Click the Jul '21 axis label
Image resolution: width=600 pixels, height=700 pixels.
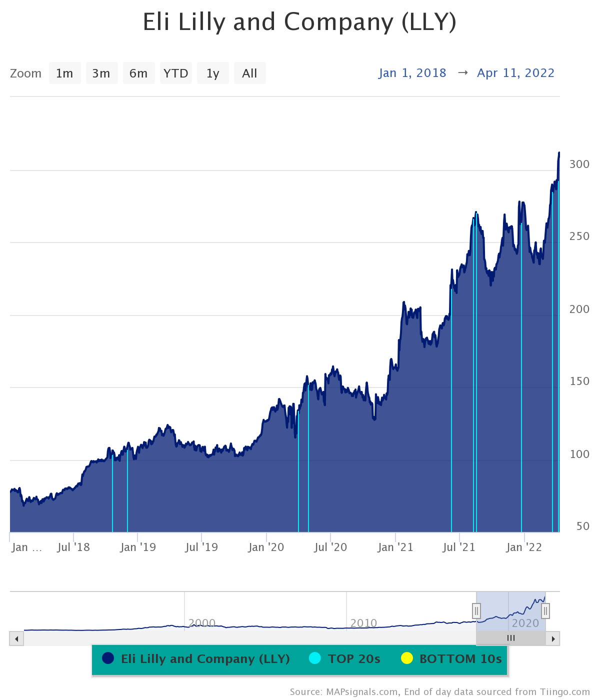click(459, 547)
